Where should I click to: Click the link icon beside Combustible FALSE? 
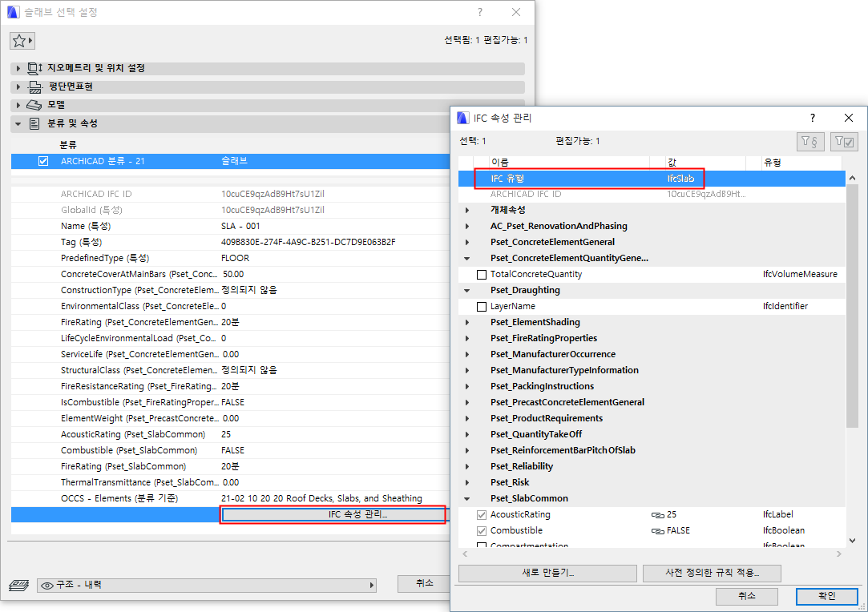pos(658,531)
